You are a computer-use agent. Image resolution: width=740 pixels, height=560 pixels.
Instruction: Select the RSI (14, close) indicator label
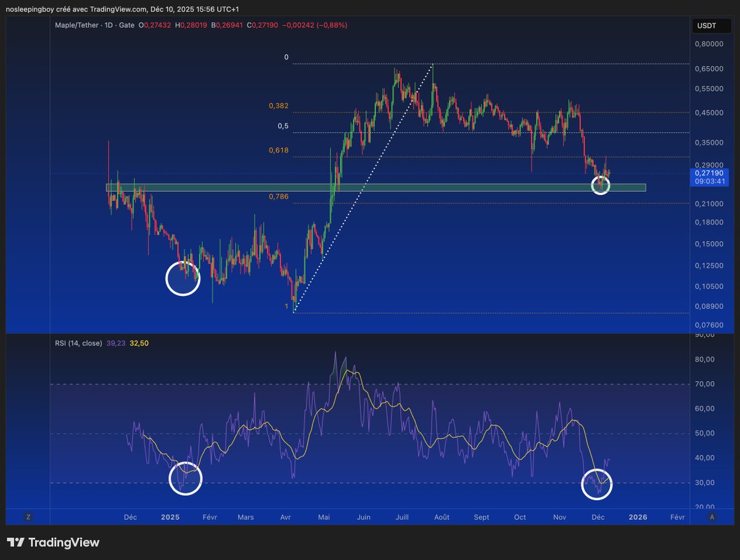(78, 343)
